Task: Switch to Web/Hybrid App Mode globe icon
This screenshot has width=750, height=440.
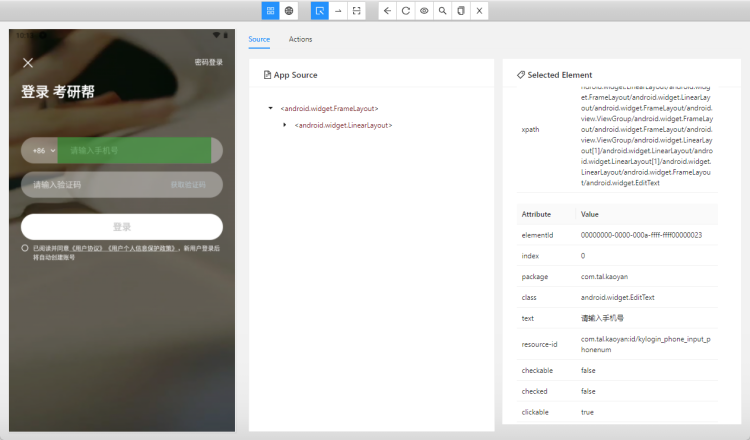Action: [289, 11]
